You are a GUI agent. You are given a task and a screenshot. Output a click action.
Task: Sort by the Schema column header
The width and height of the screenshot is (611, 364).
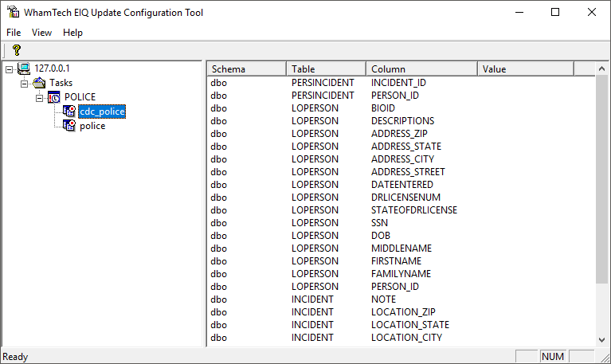(246, 69)
